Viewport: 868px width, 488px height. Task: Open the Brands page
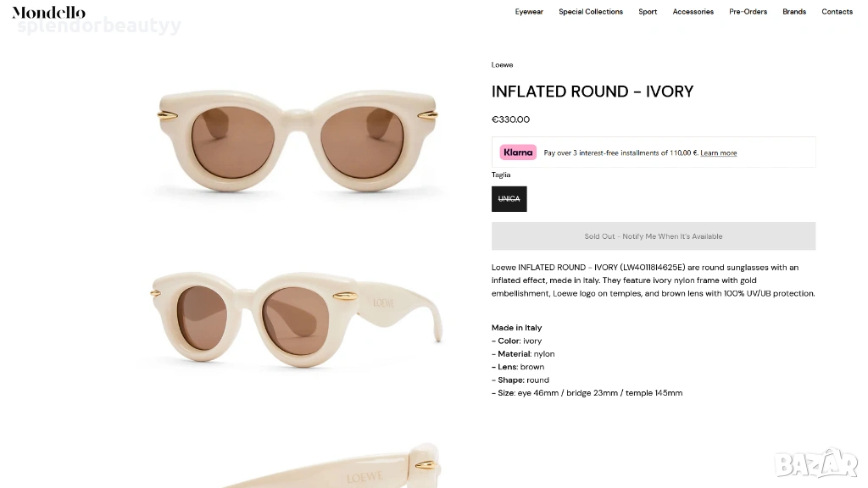[x=794, y=12]
